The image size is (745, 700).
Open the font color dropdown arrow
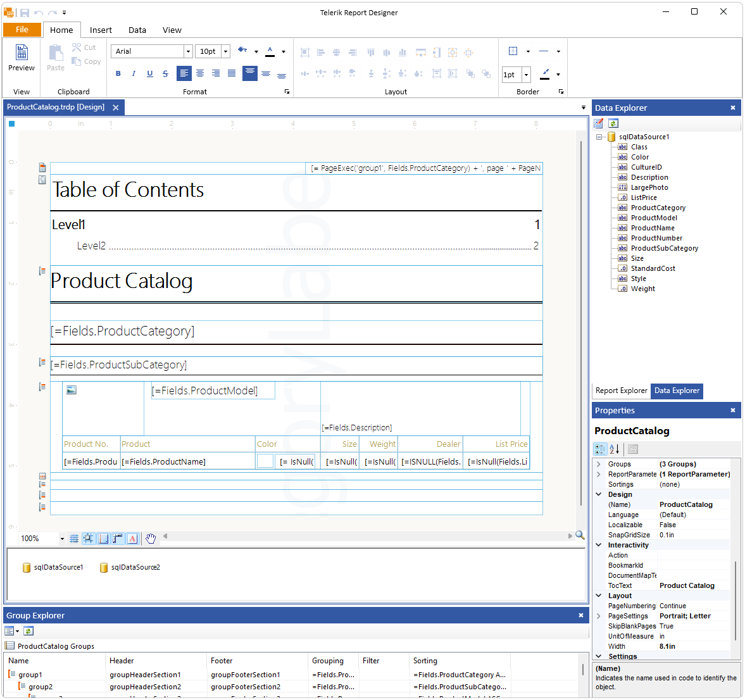pos(284,51)
